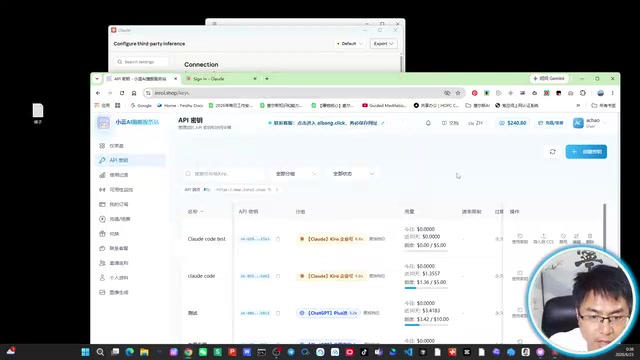The image size is (640, 360).
Task: Copy the claude code row API key
Action: (x=278, y=276)
